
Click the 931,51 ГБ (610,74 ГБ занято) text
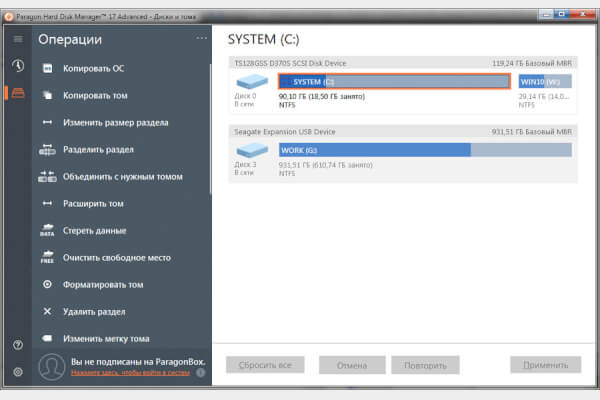point(326,165)
